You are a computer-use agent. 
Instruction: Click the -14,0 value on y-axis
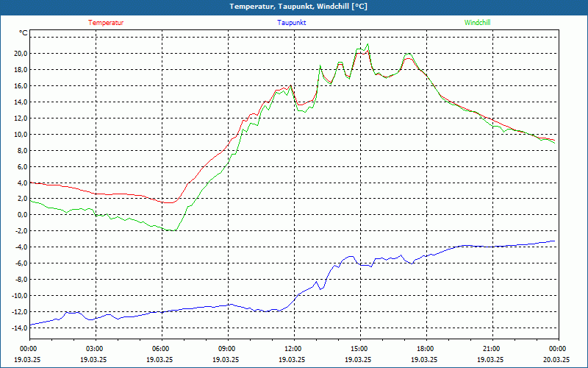point(17,328)
